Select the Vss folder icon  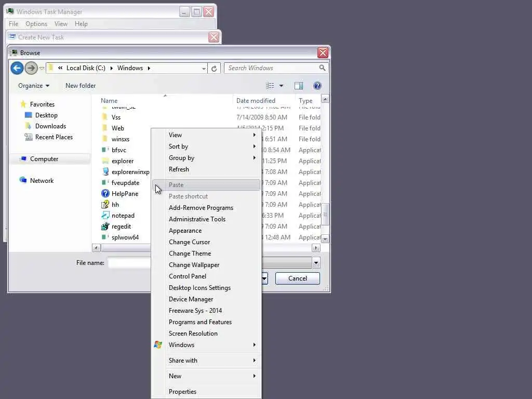click(x=105, y=117)
